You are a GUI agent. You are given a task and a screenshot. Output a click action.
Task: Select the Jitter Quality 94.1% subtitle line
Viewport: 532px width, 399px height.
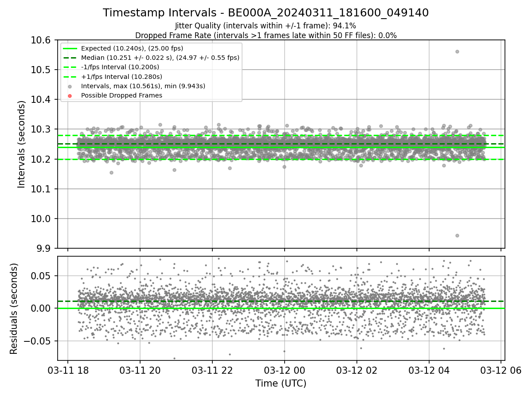pyautogui.click(x=266, y=26)
